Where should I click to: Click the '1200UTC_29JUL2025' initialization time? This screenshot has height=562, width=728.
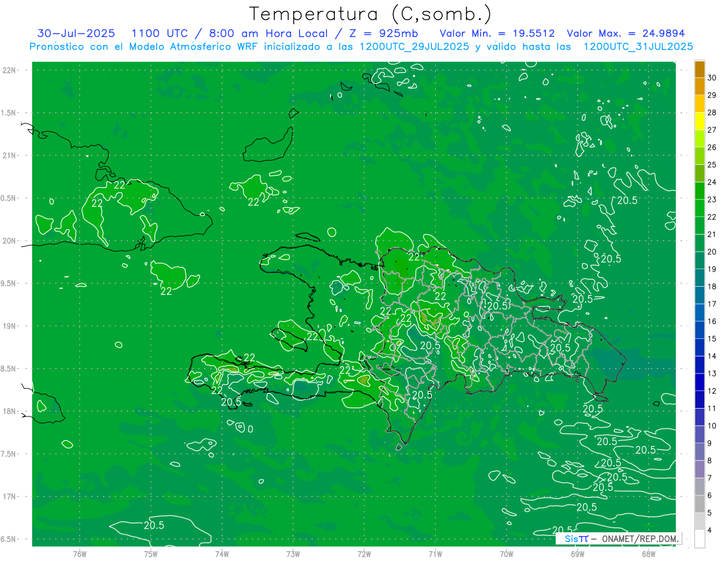point(414,47)
